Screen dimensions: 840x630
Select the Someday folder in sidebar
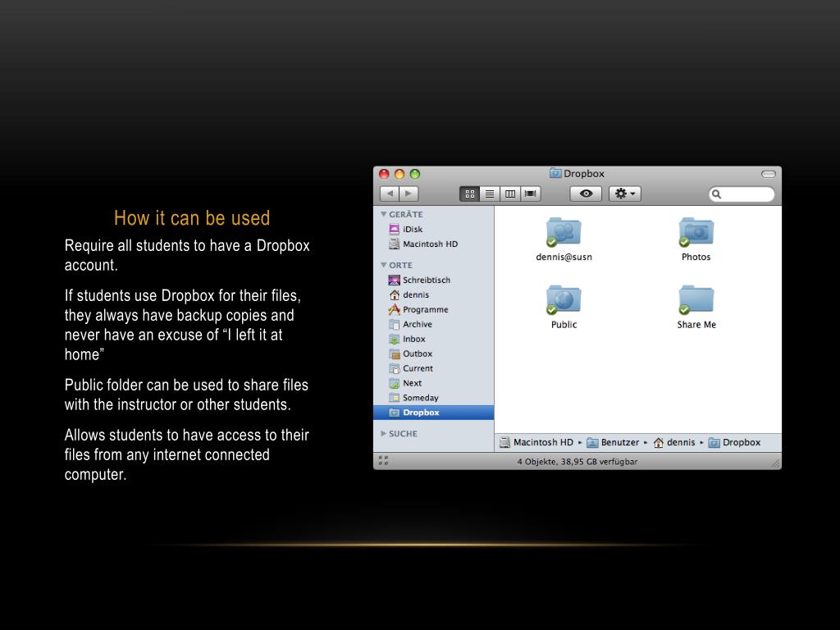click(433, 398)
